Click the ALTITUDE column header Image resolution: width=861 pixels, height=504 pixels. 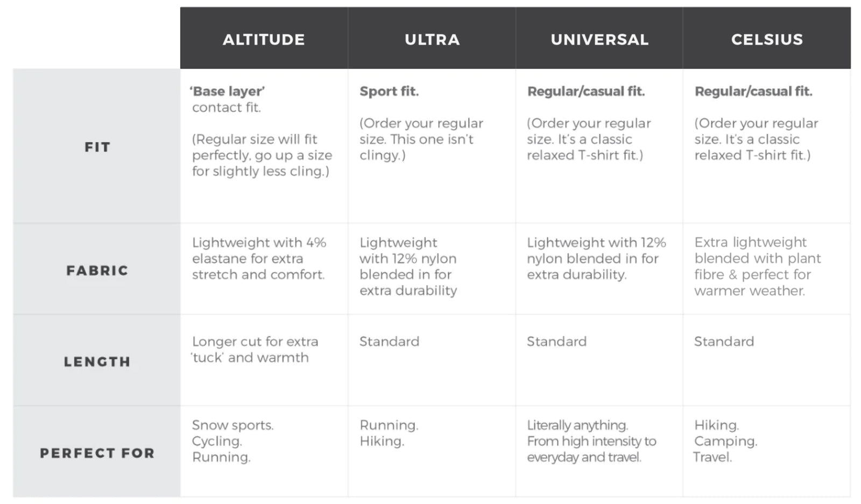264,39
